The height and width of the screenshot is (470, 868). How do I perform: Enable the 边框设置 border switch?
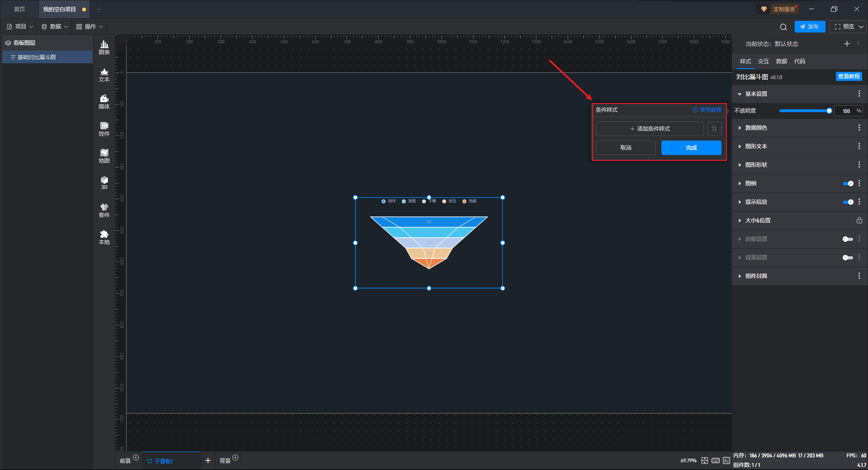tap(848, 239)
